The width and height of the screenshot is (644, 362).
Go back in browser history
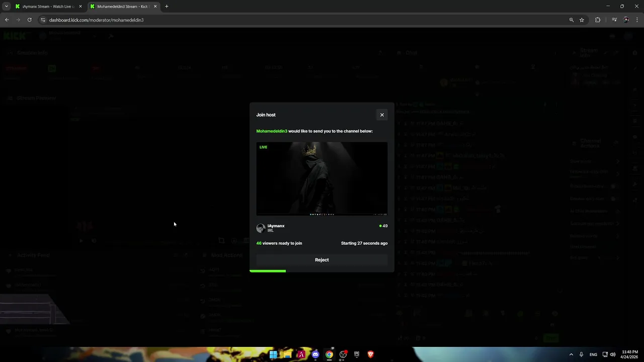[7, 20]
